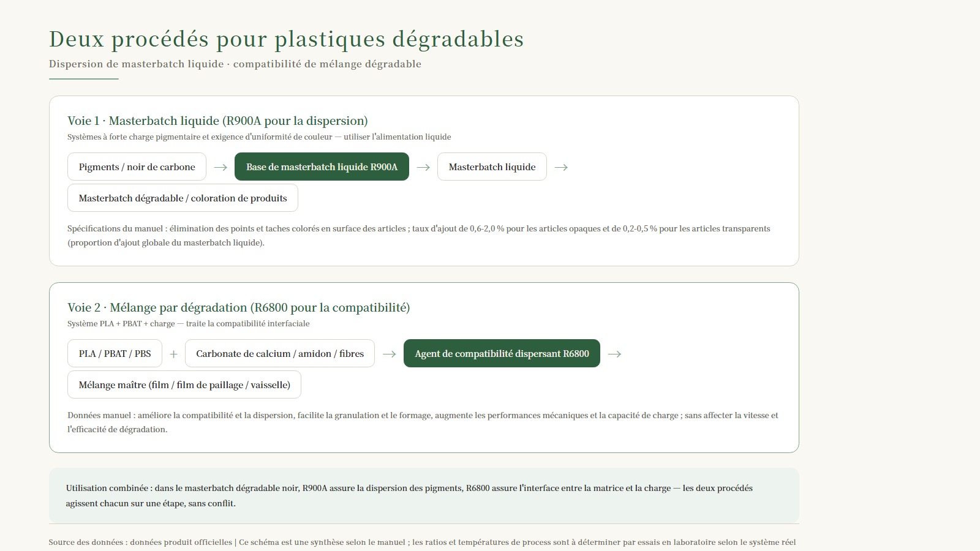
Task: Click the 'Pigments / noir de carbone' box
Action: pos(137,167)
